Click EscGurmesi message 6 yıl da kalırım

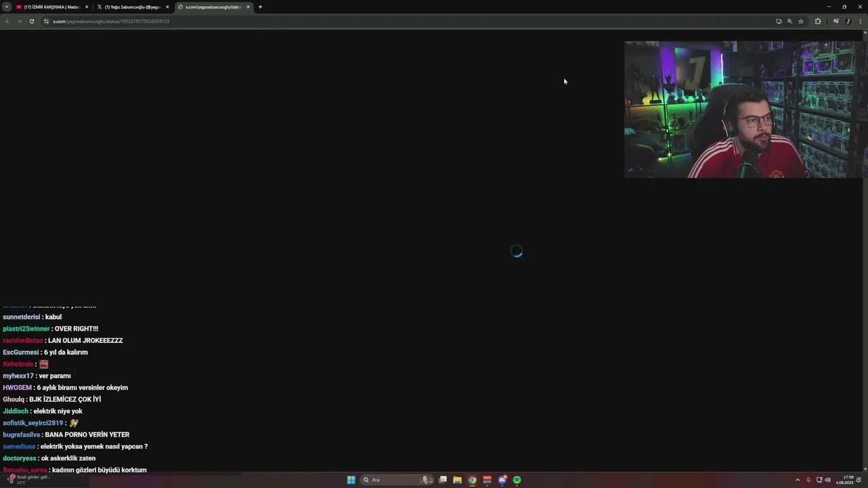(66, 352)
